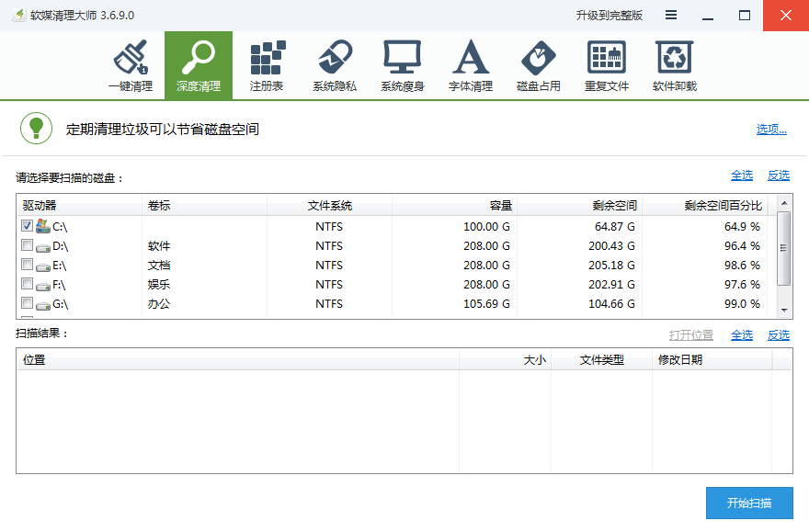Click the 100.00 G capacity value
Viewport: 809px width, 532px height.
tap(486, 227)
